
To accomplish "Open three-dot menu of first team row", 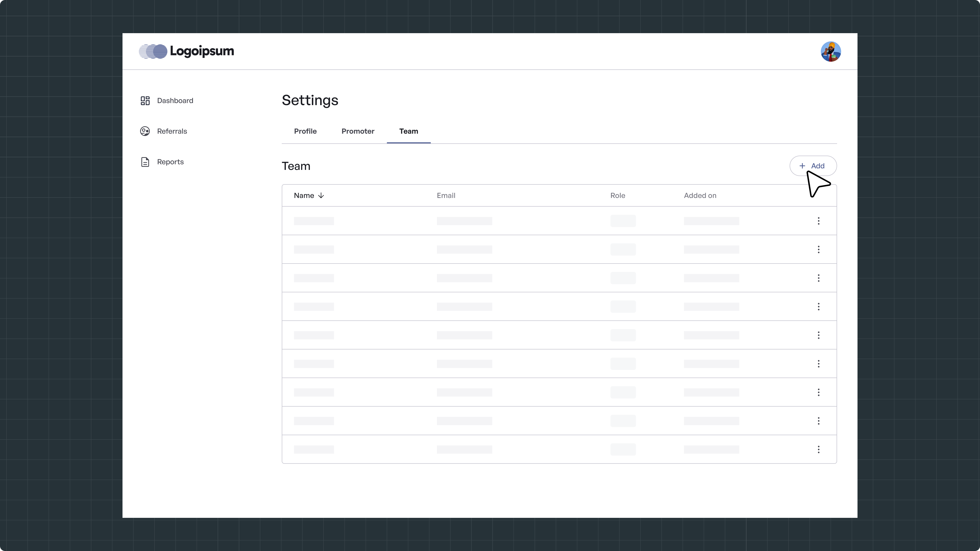I will point(818,221).
